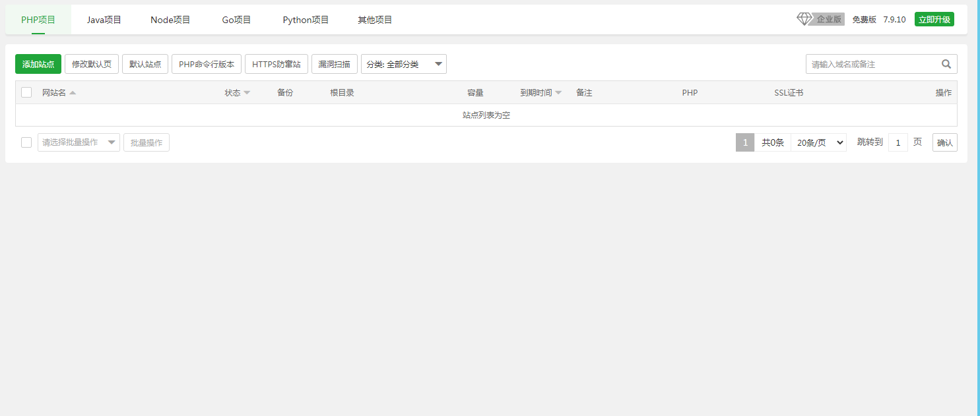Focus the domain or remark search field
The image size is (980, 416).
pos(882,64)
